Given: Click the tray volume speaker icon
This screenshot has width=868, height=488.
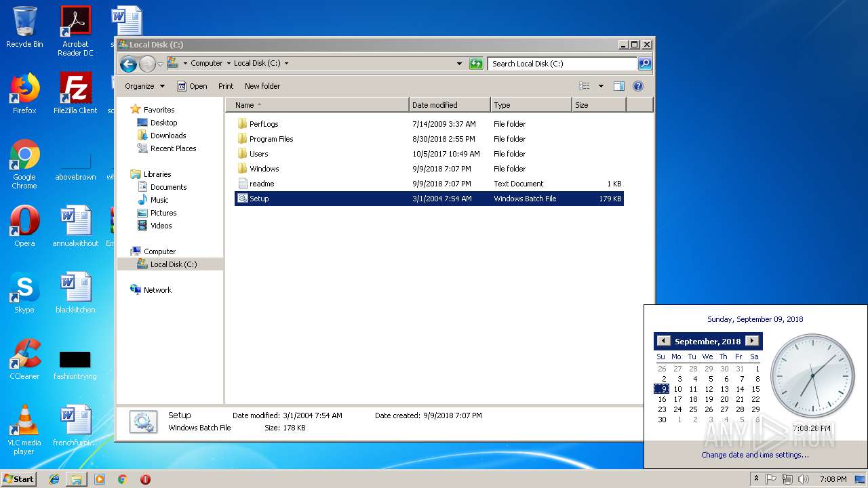Looking at the screenshot, I should click(802, 479).
